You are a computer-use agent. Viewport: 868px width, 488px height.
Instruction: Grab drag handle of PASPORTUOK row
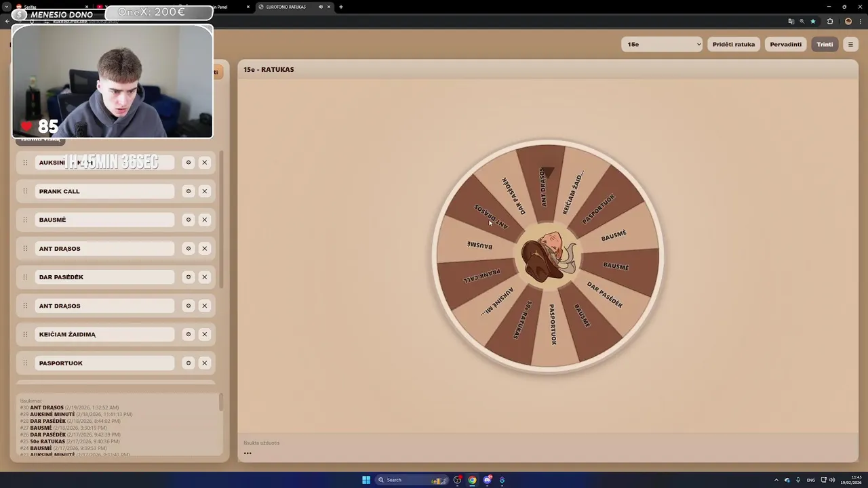click(25, 363)
